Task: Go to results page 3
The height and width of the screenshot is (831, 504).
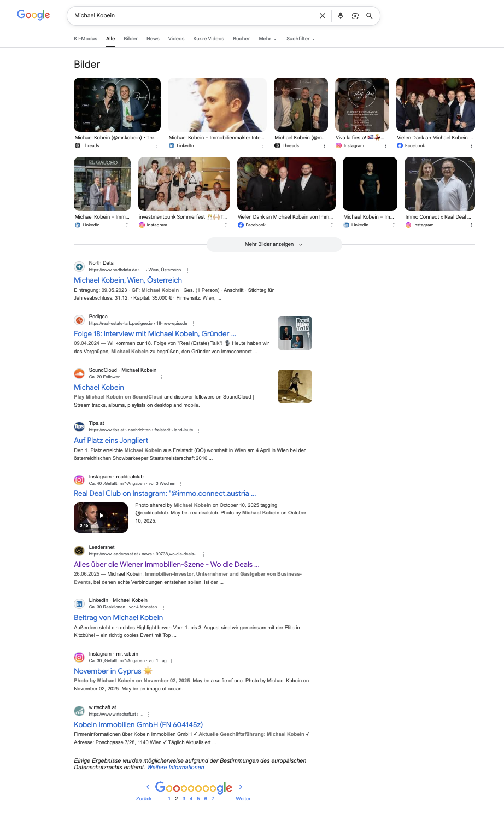Action: (x=184, y=799)
